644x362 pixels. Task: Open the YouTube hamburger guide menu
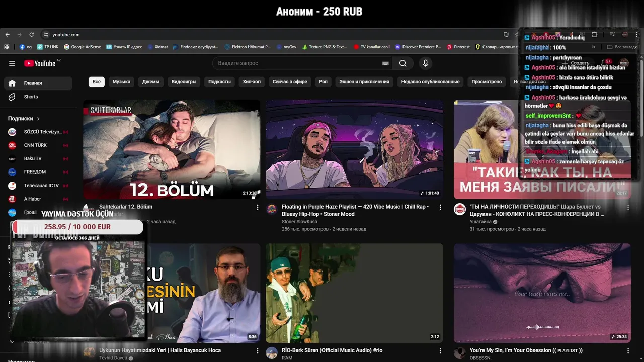12,63
